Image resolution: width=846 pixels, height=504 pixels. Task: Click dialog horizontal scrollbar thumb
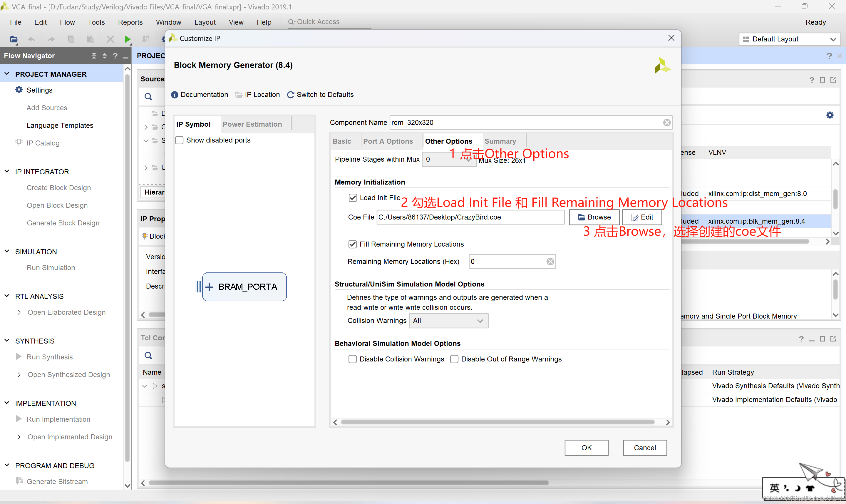(x=497, y=422)
